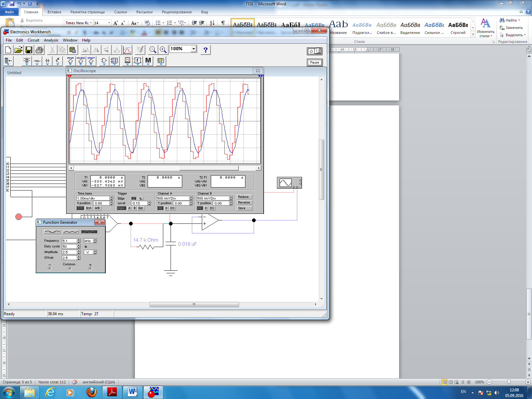The image size is (532, 399).
Task: Open the Analog ICs (ANA) parts bin
Action: click(x=70, y=61)
